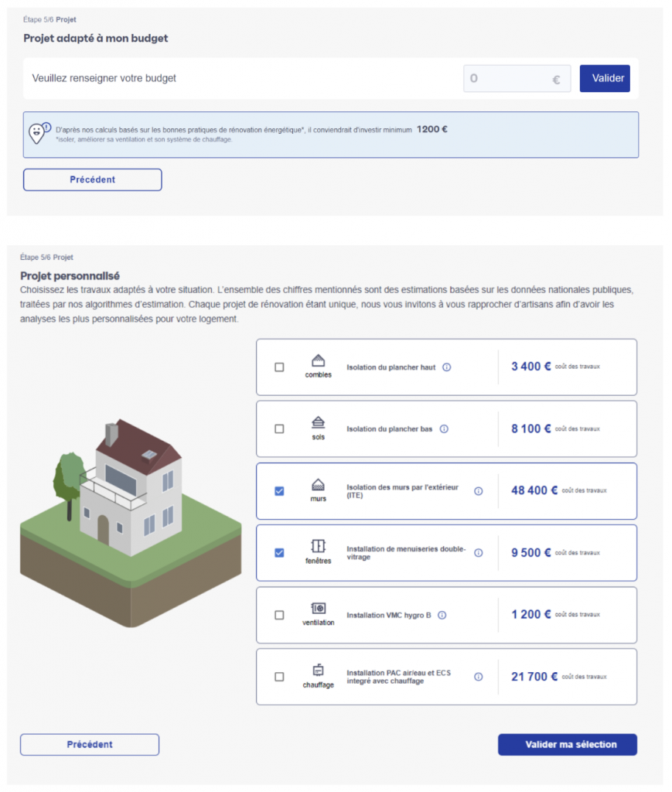Click the murs wall icon
The height and width of the screenshot is (792, 672).
318,485
